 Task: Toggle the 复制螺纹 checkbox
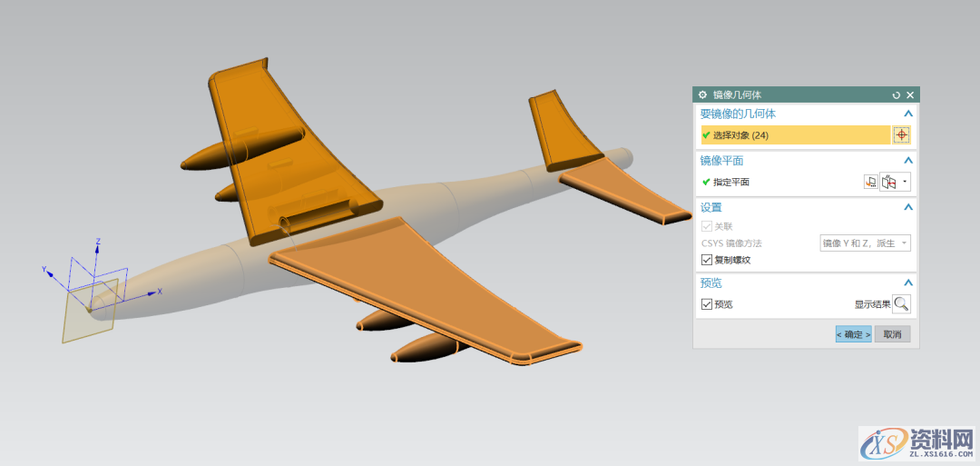(x=707, y=260)
